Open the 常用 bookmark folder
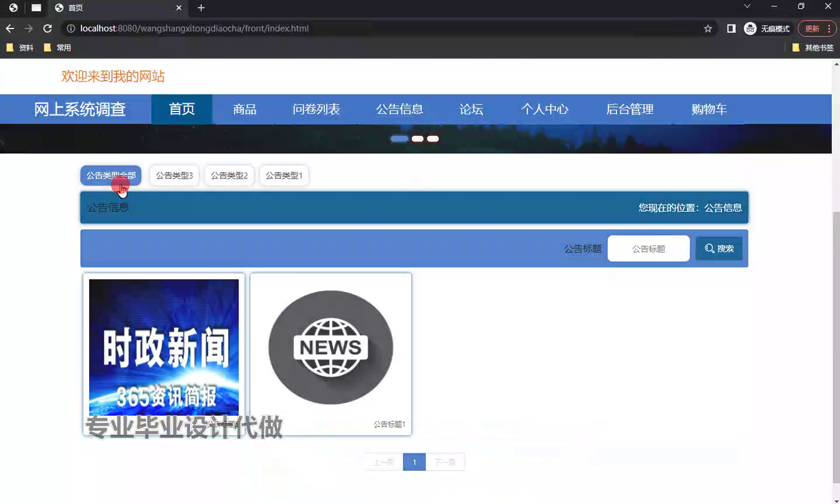Image resolution: width=840 pixels, height=504 pixels. pyautogui.click(x=57, y=48)
